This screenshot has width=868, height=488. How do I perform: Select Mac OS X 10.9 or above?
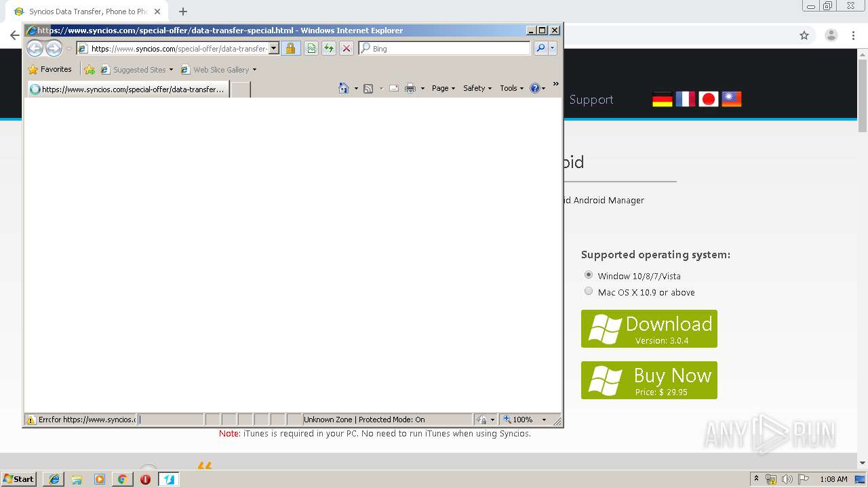[x=589, y=291]
